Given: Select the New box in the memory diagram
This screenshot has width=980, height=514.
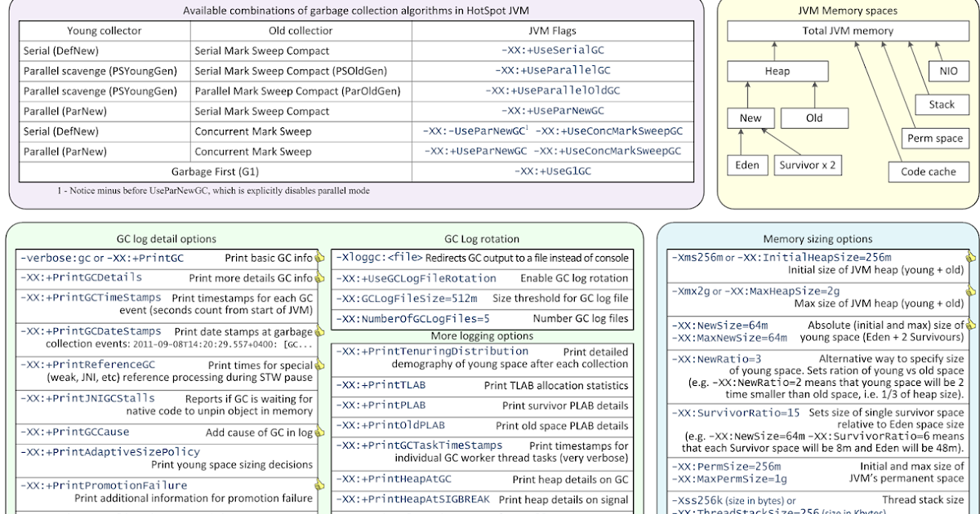Looking at the screenshot, I should (751, 118).
